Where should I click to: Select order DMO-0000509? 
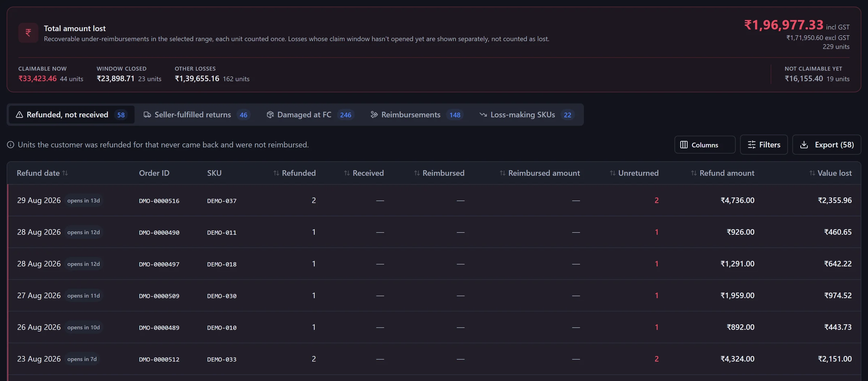click(159, 296)
